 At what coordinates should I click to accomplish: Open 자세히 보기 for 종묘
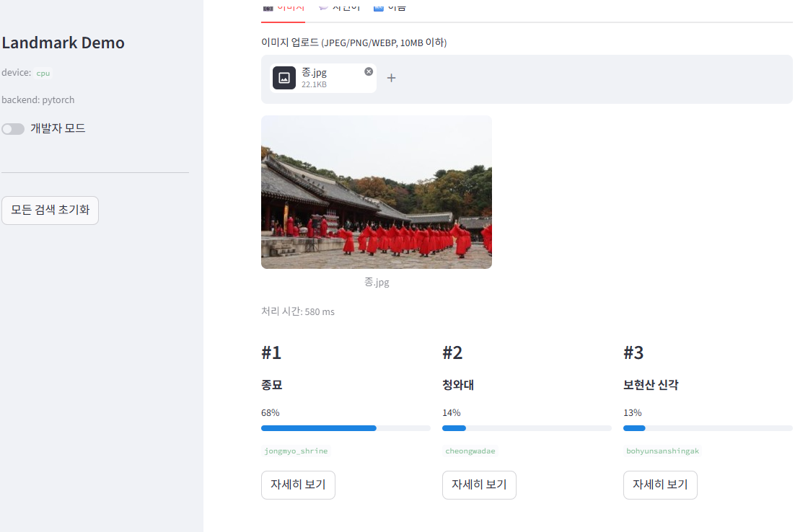click(298, 484)
